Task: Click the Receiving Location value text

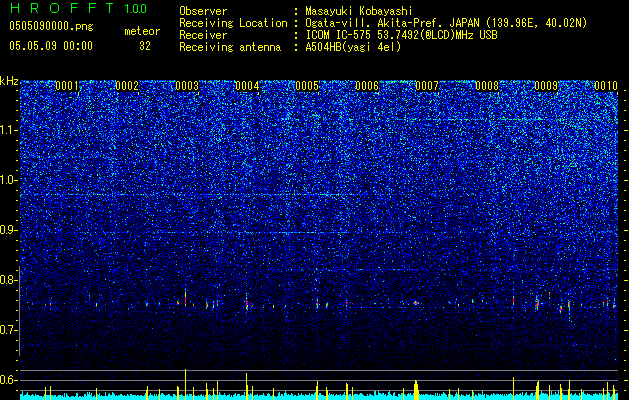Action: pos(446,23)
